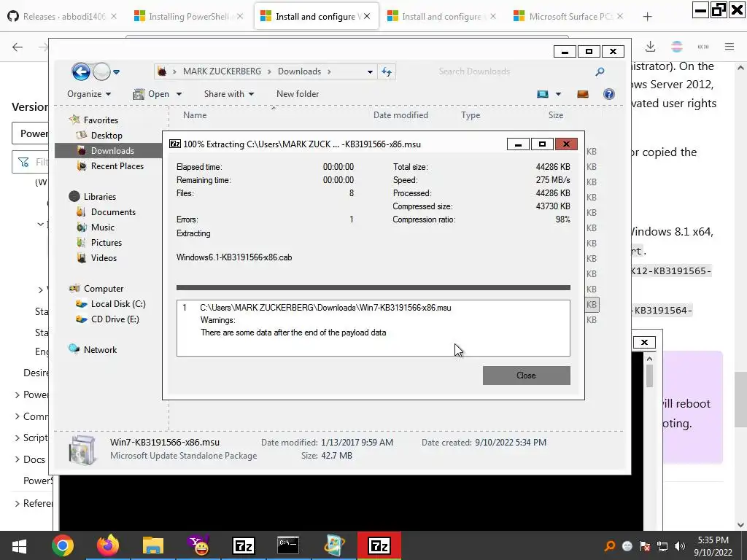Click MARK ZUCKERBERG breadcrumb in address bar
Viewport: 747px width, 560px height.
(222, 71)
